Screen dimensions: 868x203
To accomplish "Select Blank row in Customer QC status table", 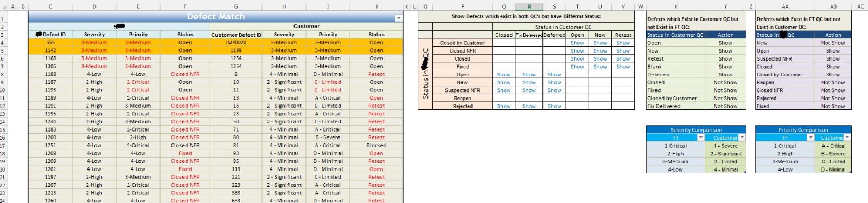I will point(675,67).
